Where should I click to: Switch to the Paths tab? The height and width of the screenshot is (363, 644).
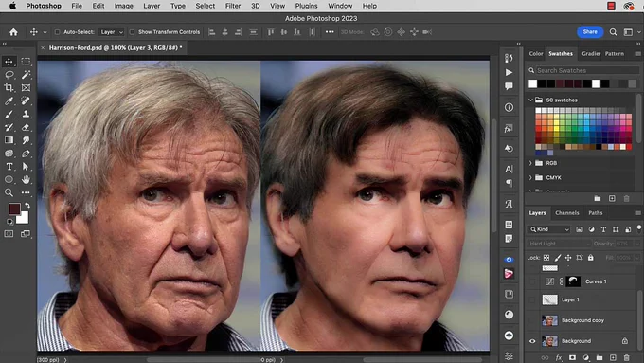[595, 213]
